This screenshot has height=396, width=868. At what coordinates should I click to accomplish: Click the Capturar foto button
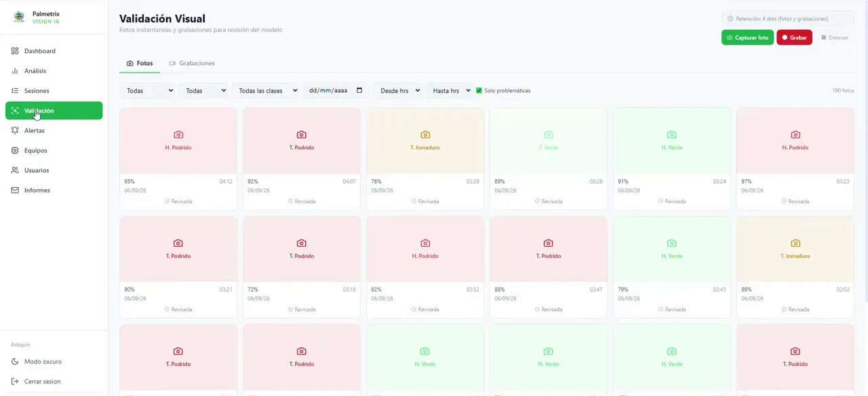[747, 37]
